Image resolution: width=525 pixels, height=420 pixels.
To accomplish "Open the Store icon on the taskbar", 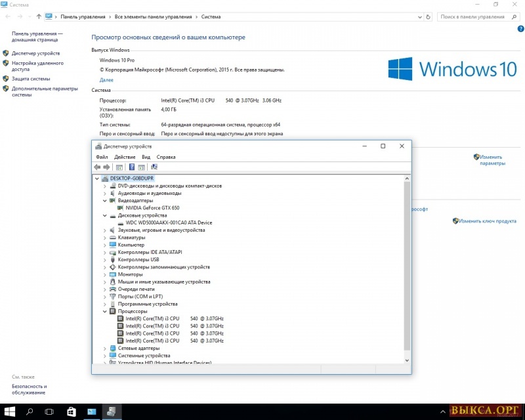I will click(71, 411).
